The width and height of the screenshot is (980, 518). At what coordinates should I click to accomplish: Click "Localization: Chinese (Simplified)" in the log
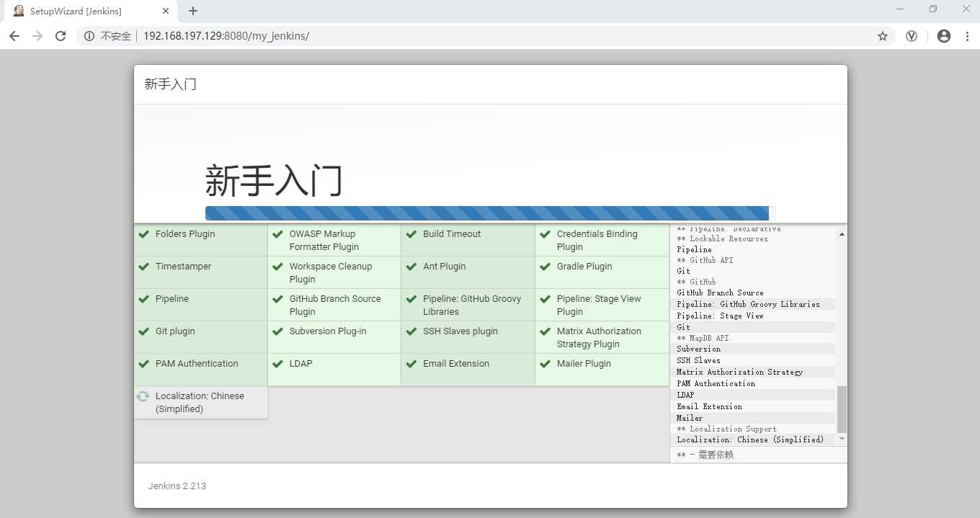750,439
